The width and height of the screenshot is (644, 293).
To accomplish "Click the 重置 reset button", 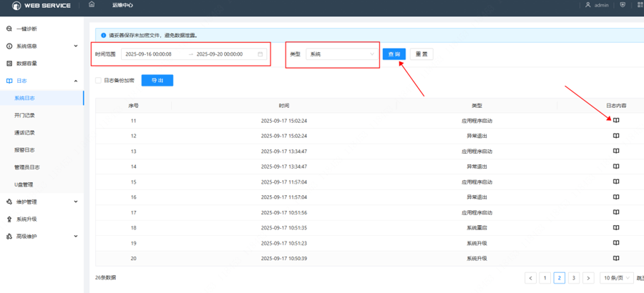I will click(421, 54).
